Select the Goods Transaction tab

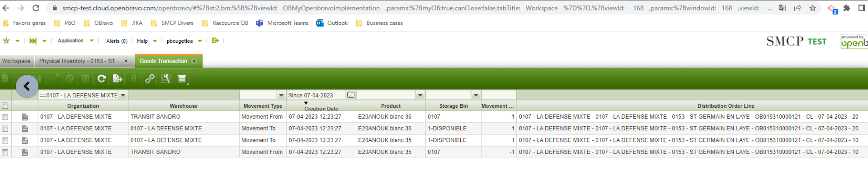163,61
